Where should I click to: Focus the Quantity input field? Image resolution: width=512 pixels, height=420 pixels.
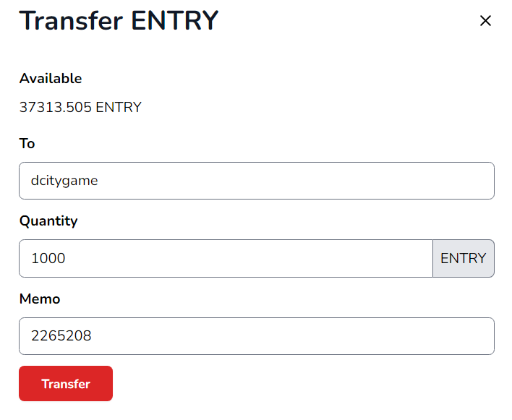(x=226, y=259)
